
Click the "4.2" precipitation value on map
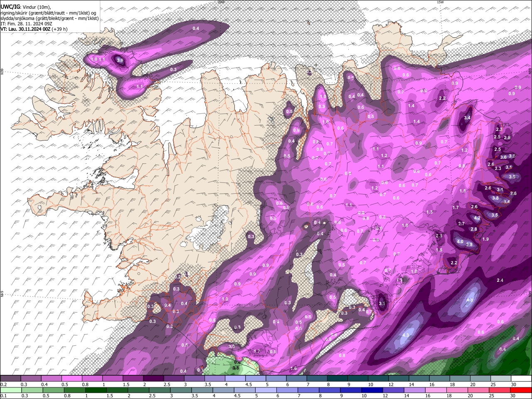click(477, 218)
